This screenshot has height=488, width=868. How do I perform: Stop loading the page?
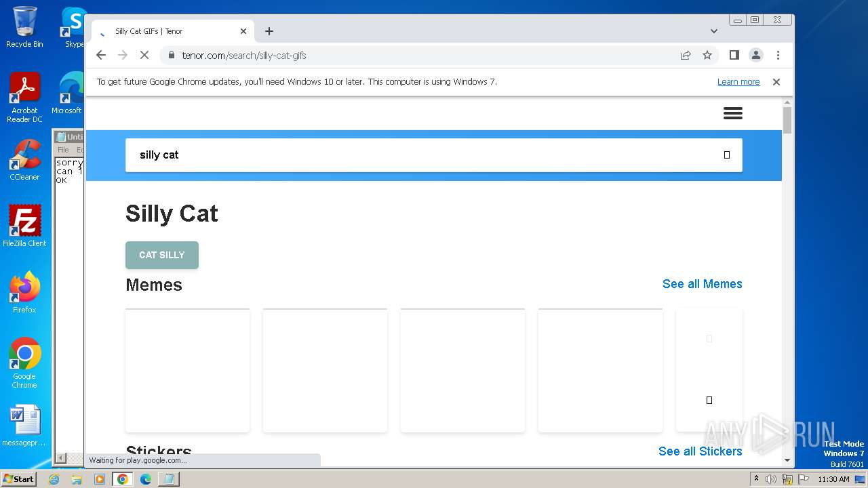pos(144,55)
